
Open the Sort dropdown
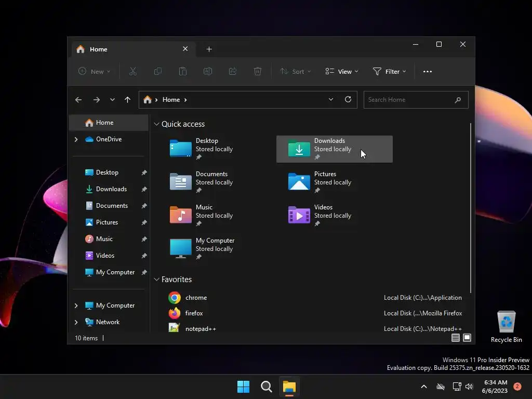click(x=295, y=71)
